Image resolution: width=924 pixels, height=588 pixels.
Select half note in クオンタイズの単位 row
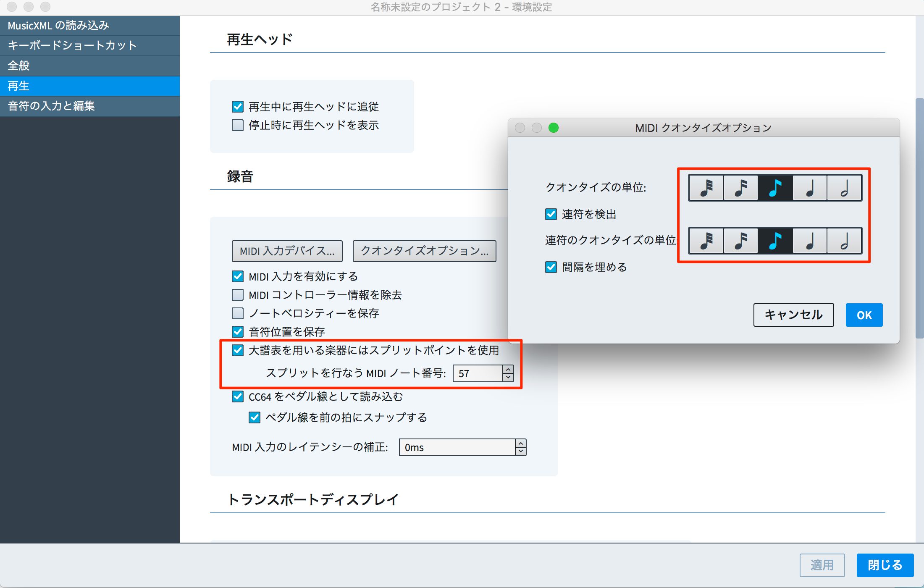(x=844, y=188)
